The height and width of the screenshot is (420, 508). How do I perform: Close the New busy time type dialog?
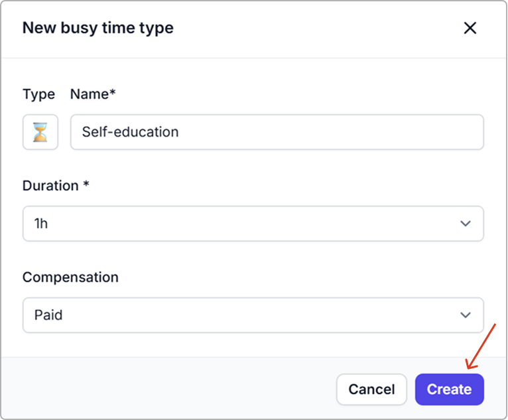coord(470,28)
